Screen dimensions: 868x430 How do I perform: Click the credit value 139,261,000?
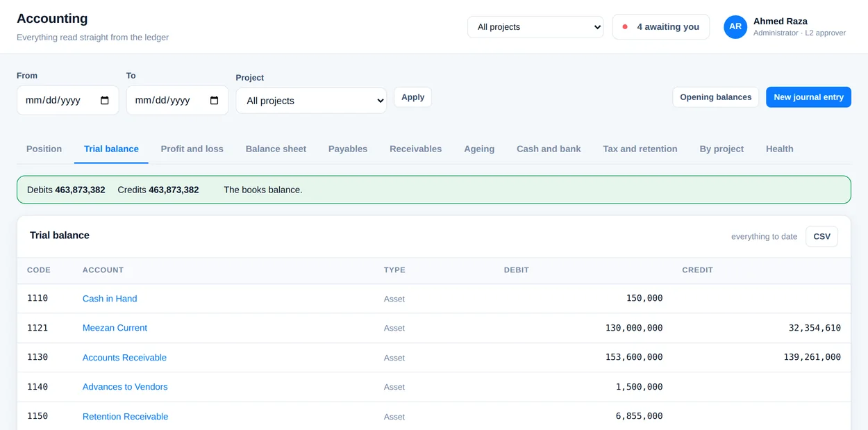click(x=812, y=357)
